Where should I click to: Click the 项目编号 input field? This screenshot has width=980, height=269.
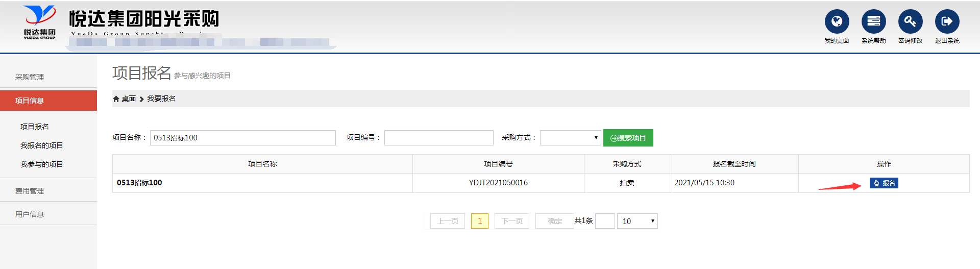click(438, 138)
